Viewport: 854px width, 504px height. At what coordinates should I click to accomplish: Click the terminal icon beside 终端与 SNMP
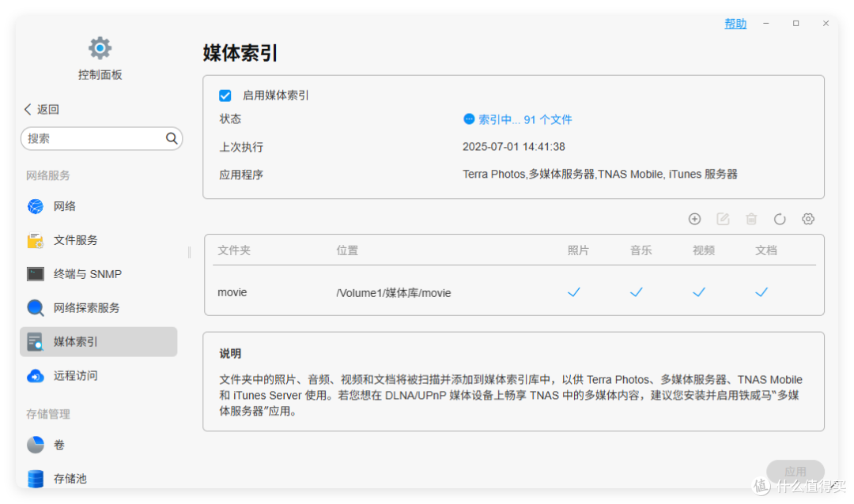[36, 274]
